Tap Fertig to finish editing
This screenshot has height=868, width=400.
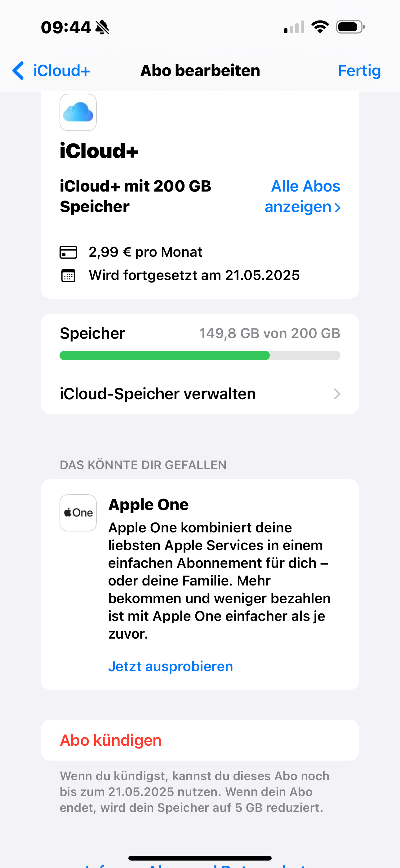coord(359,70)
